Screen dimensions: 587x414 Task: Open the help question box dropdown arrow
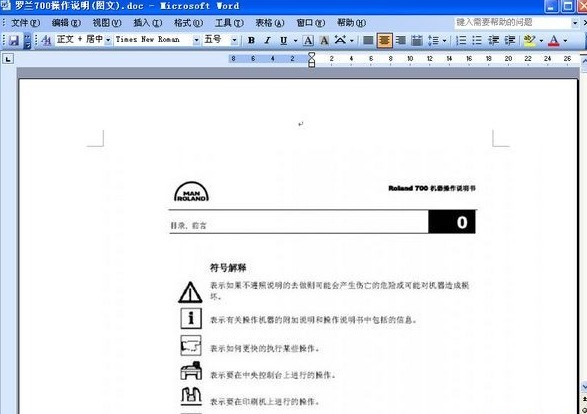pyautogui.click(x=575, y=23)
